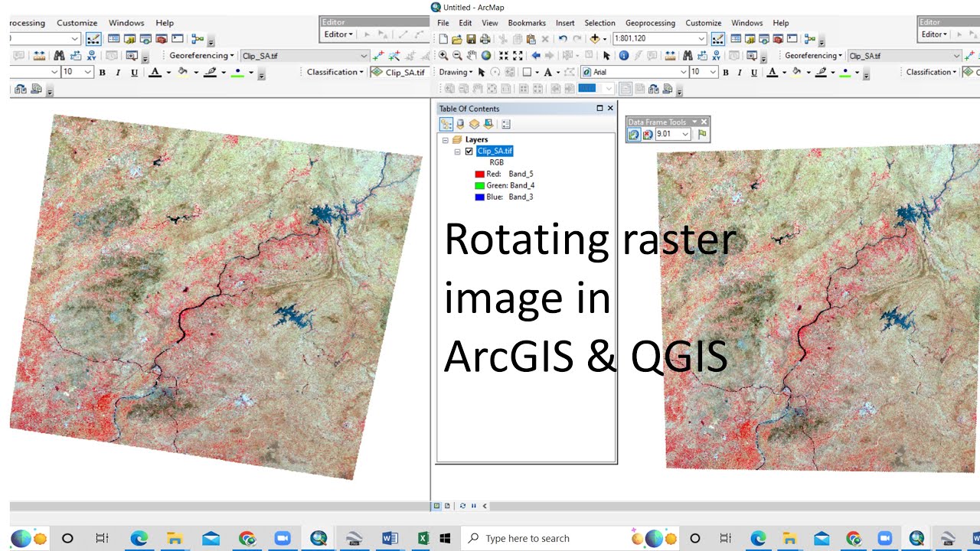Image resolution: width=980 pixels, height=551 pixels.
Task: Select the Pan hand tool
Action: 472,55
